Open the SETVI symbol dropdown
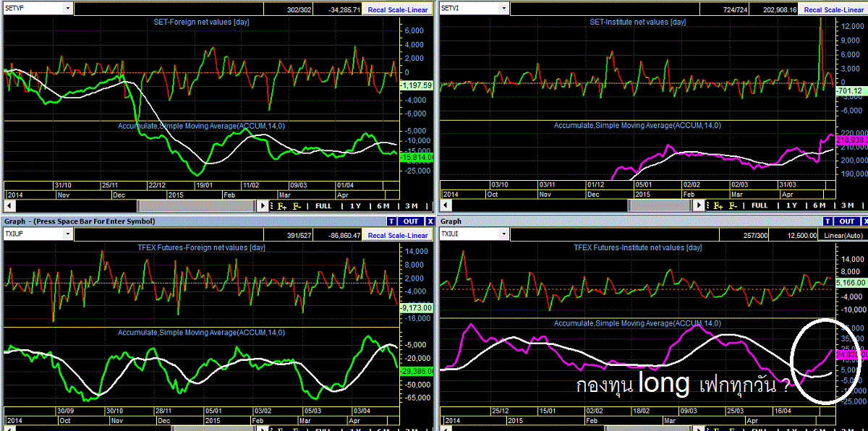This screenshot has width=868, height=431. pos(503,9)
